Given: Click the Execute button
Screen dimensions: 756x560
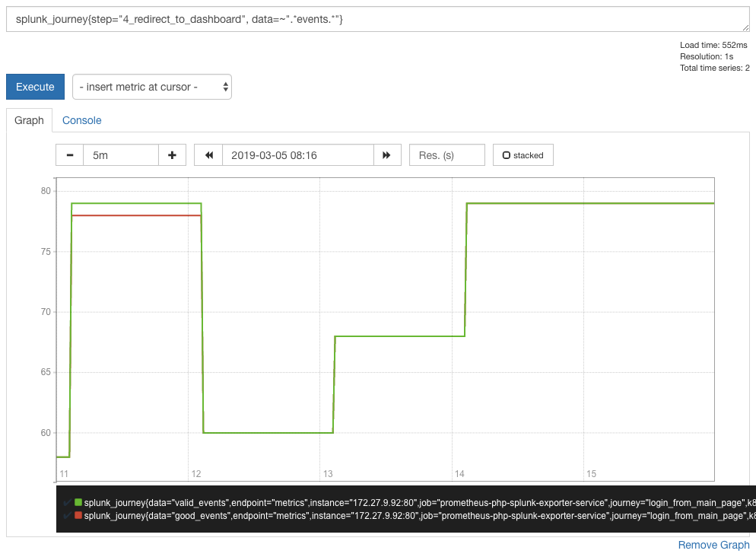Looking at the screenshot, I should [35, 87].
